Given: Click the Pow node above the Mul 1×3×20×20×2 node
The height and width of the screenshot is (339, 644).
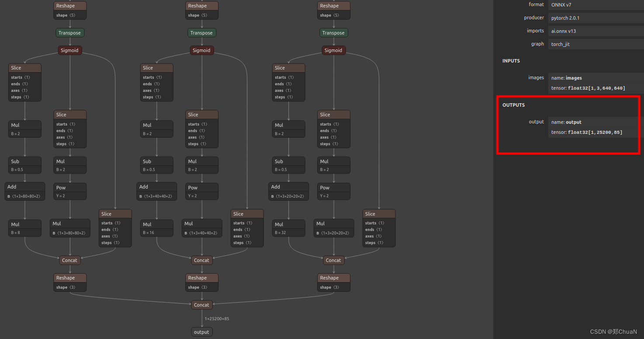Looking at the screenshot, I should [334, 192].
